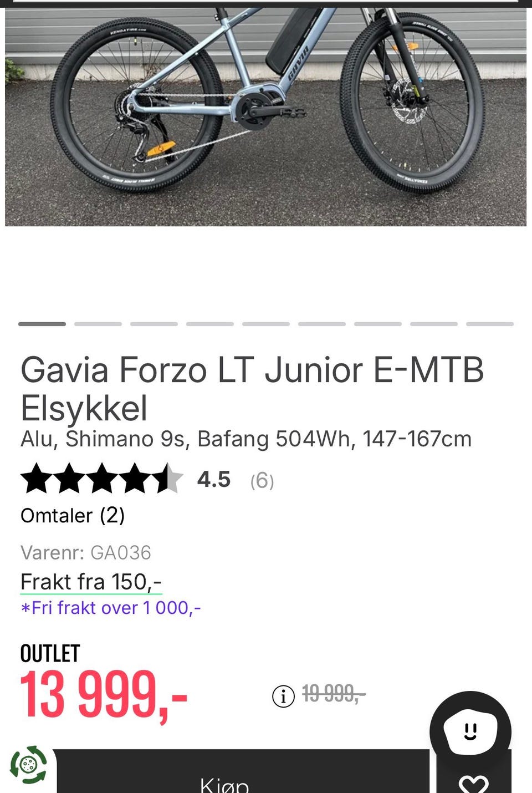Switch to the fifth carousel image indicator
Image resolution: width=532 pixels, height=793 pixels.
[x=266, y=324]
